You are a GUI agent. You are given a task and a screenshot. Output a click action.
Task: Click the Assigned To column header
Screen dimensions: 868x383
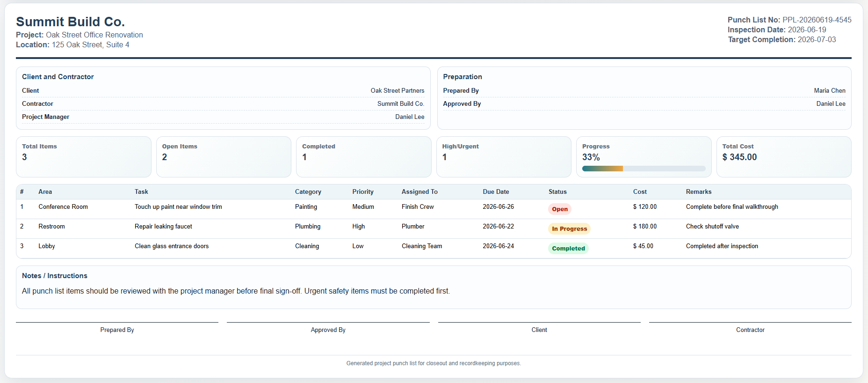tap(420, 192)
